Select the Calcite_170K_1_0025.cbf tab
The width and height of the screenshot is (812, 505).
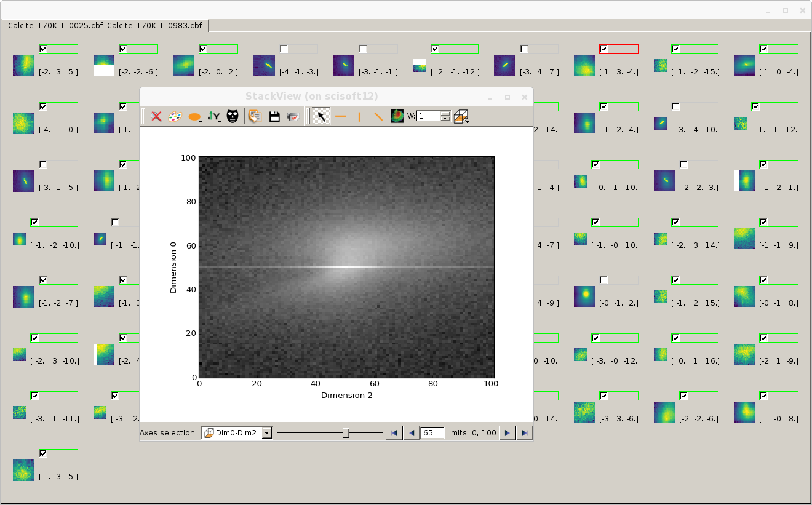(x=105, y=26)
